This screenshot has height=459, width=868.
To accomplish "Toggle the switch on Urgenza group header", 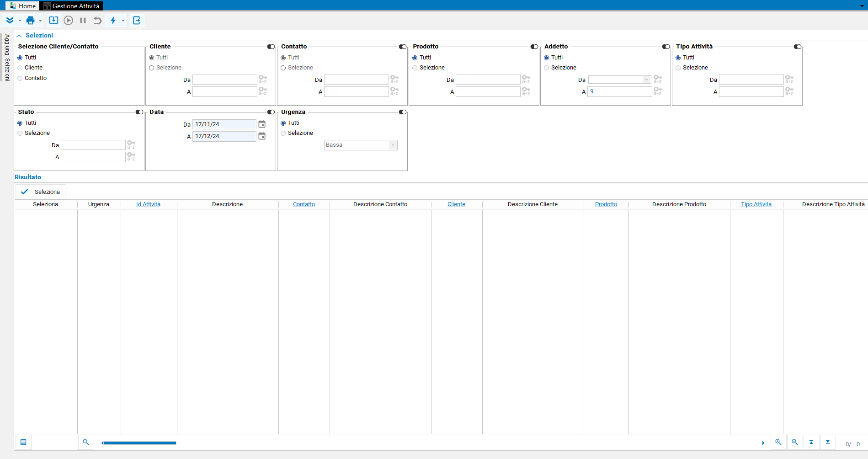I will [x=403, y=112].
